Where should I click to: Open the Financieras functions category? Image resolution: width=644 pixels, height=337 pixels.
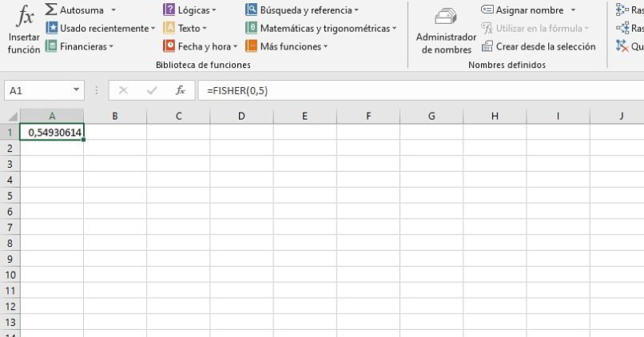(x=80, y=46)
